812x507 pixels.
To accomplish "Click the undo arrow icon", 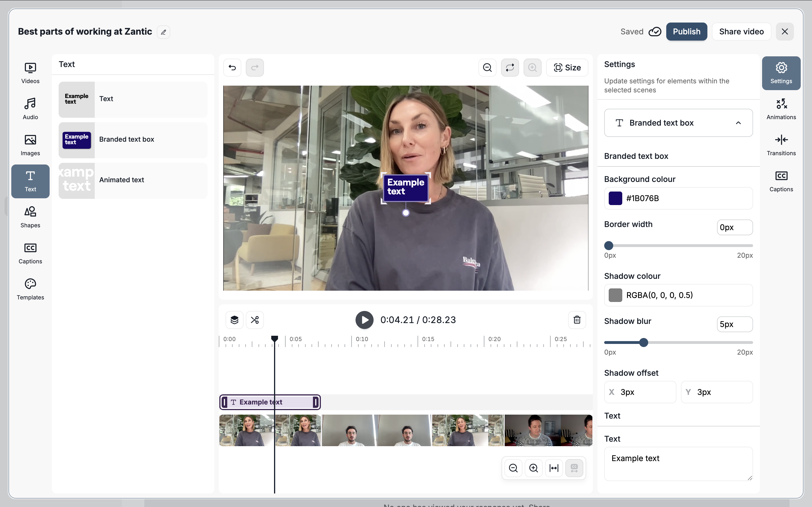I will point(232,68).
